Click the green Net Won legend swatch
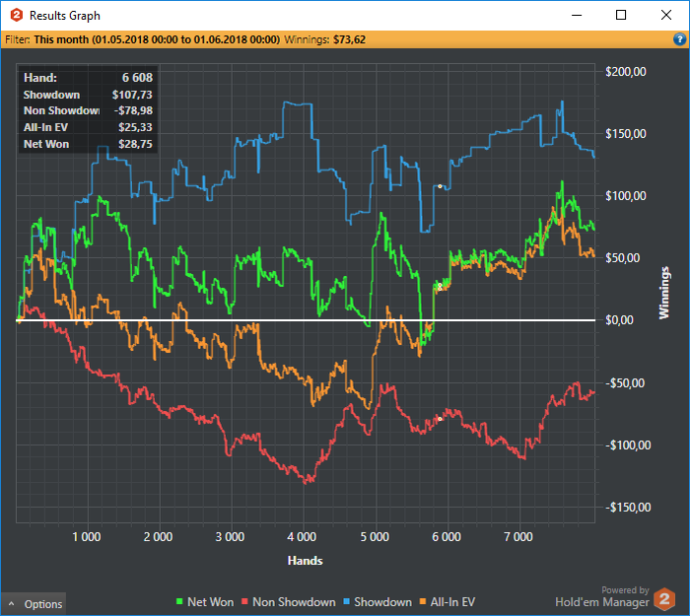 pos(179,601)
